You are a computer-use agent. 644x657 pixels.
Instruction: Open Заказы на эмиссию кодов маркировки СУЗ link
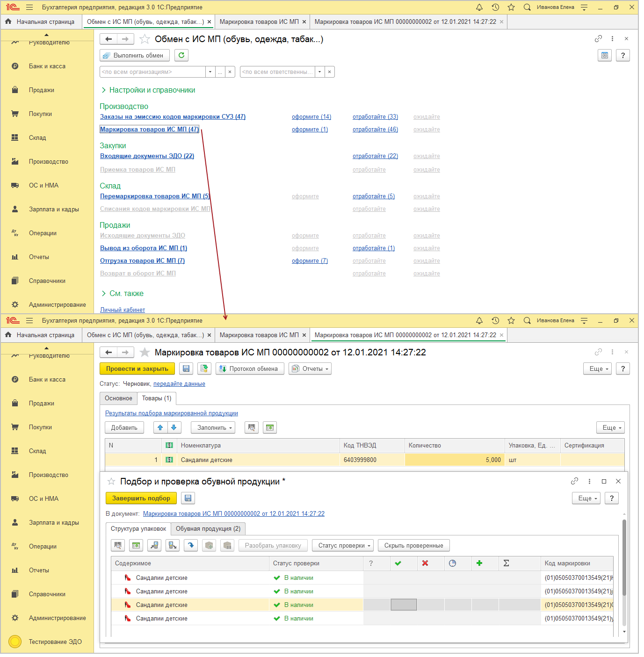click(173, 117)
